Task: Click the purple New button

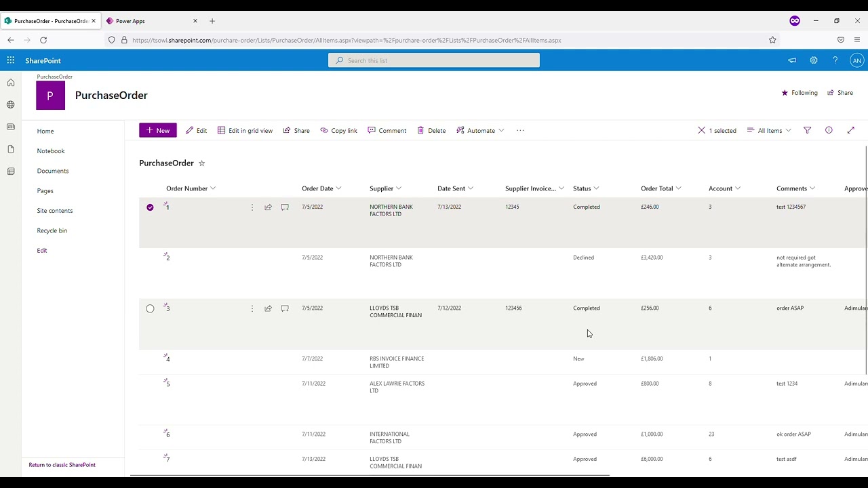Action: coord(158,130)
